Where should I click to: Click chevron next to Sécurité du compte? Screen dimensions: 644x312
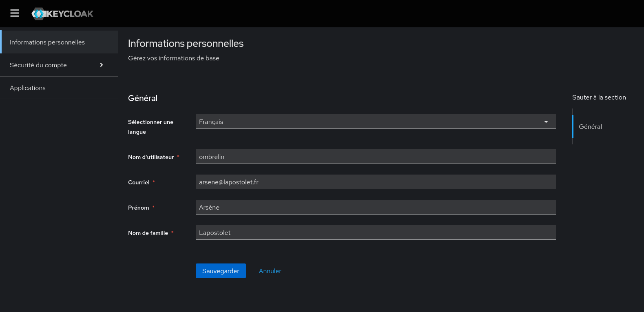102,65
